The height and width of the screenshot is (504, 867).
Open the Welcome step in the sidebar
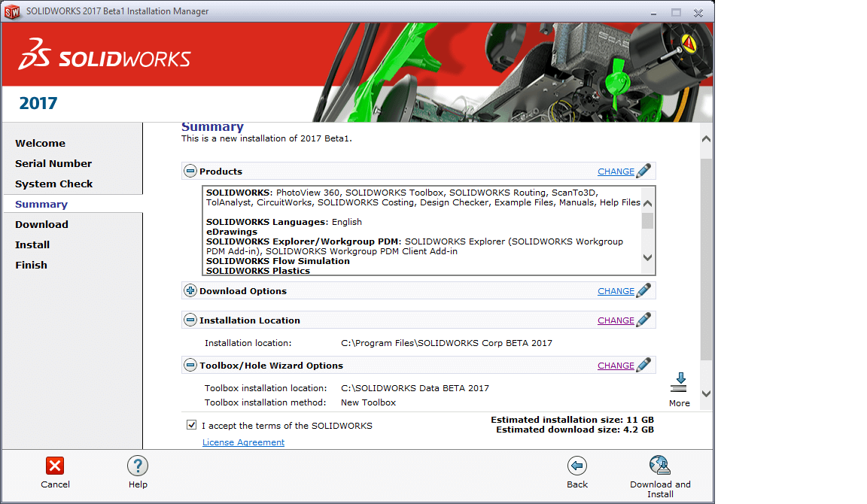point(41,143)
